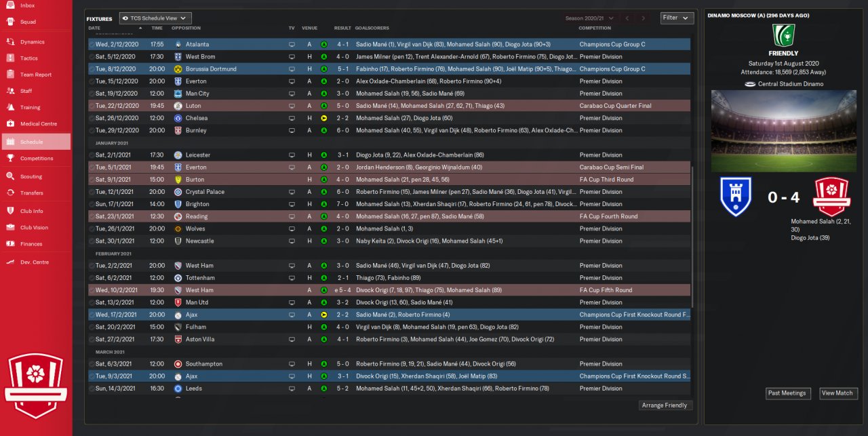Screen dimensions: 868x436
Task: Click green win indicator on Luton row
Action: [x=324, y=106]
